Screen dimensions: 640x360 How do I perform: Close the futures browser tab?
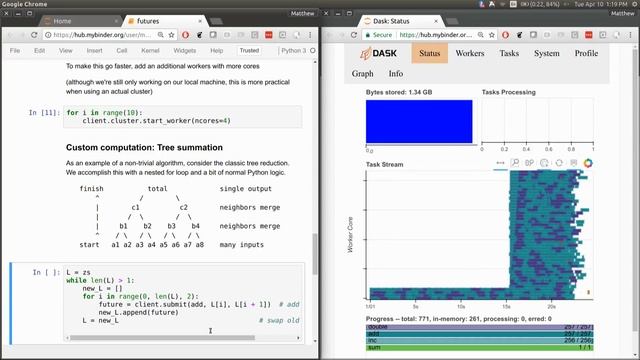tap(200, 21)
